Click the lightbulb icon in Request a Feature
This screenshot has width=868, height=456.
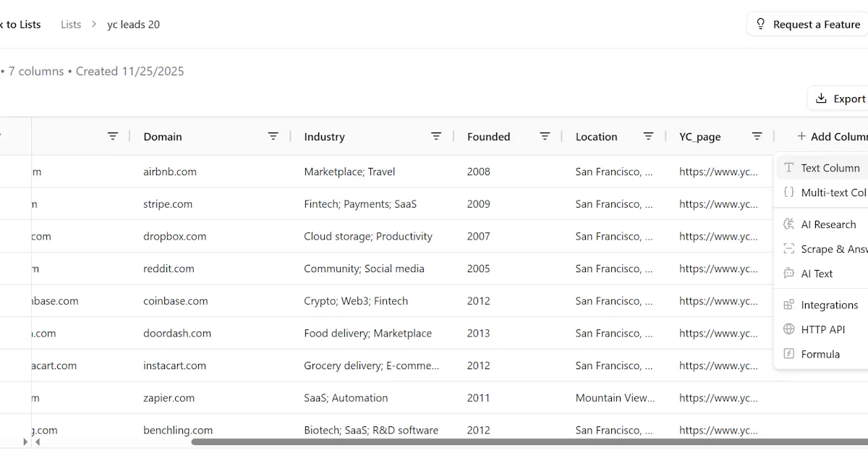click(760, 24)
